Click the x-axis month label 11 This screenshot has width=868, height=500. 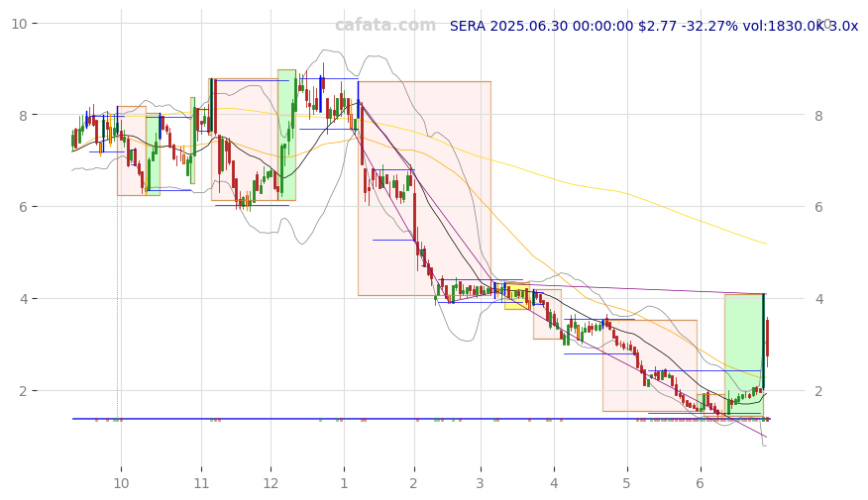[x=201, y=483]
